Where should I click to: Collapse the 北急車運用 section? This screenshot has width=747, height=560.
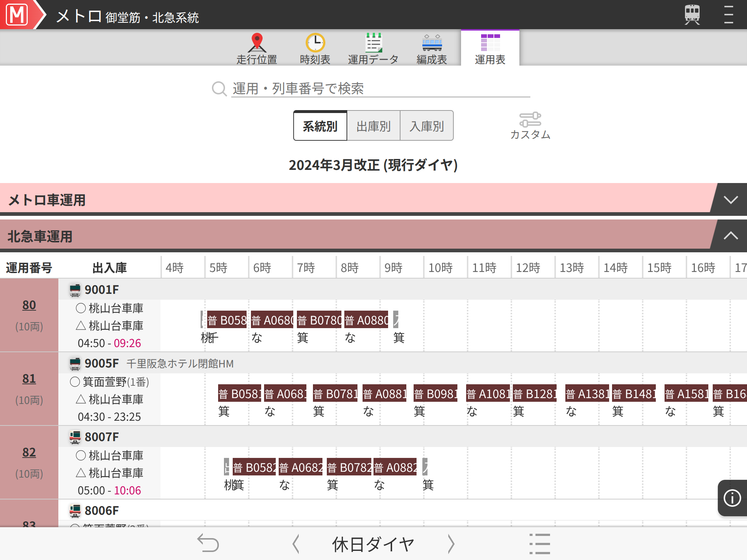[731, 236]
